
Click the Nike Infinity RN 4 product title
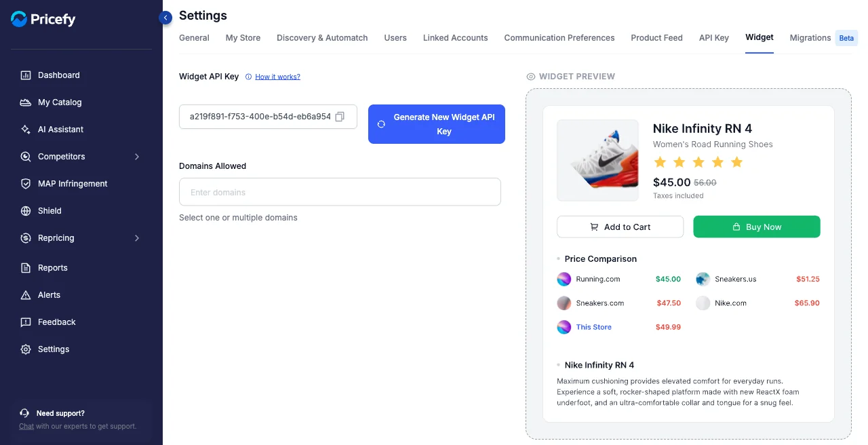703,128
